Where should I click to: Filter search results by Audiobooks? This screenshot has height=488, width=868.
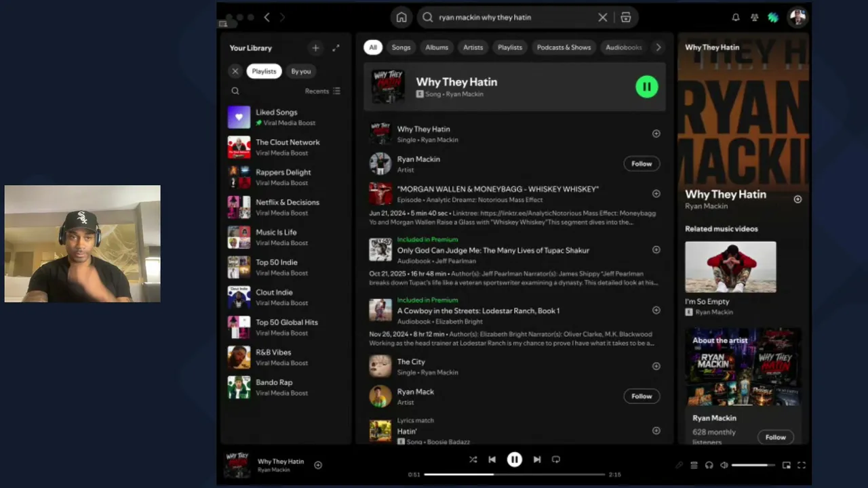point(624,47)
